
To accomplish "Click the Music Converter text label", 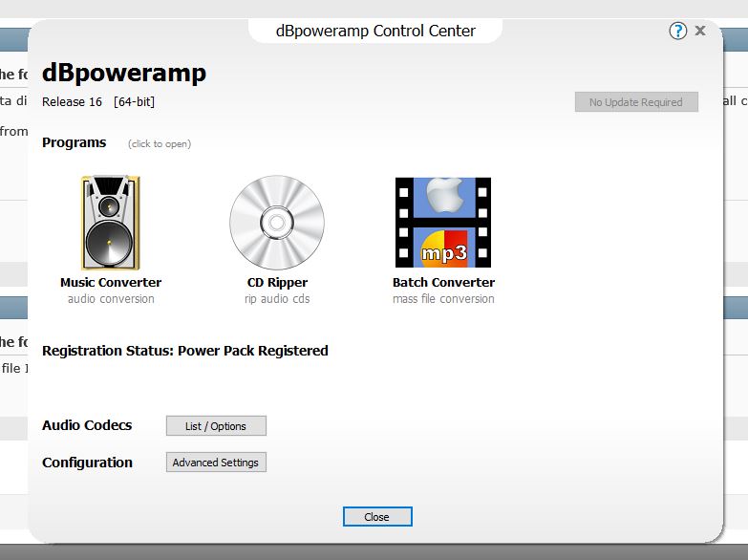I will coord(111,283).
